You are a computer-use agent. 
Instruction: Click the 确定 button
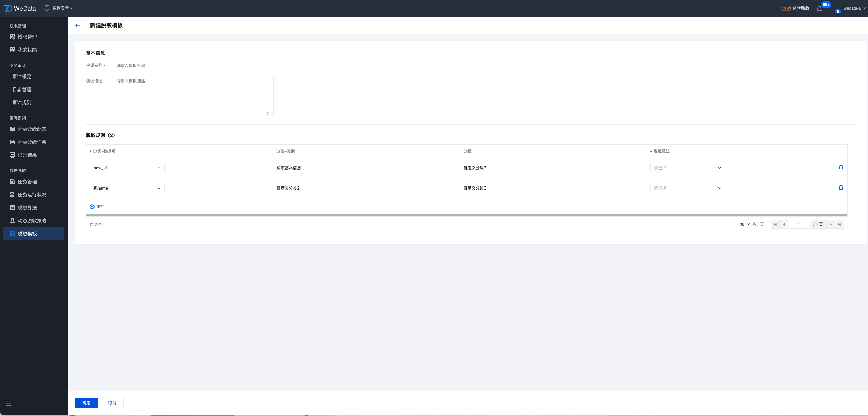[86, 403]
